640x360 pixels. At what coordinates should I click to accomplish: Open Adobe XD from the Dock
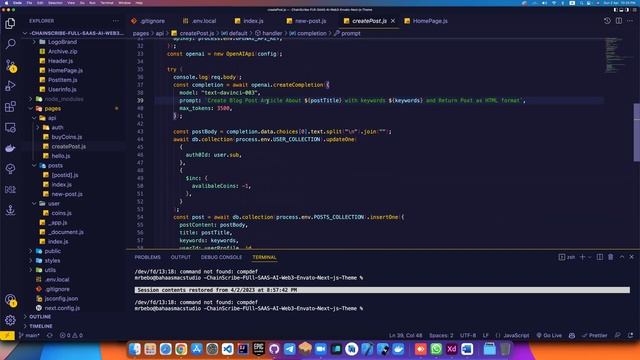pos(451,349)
